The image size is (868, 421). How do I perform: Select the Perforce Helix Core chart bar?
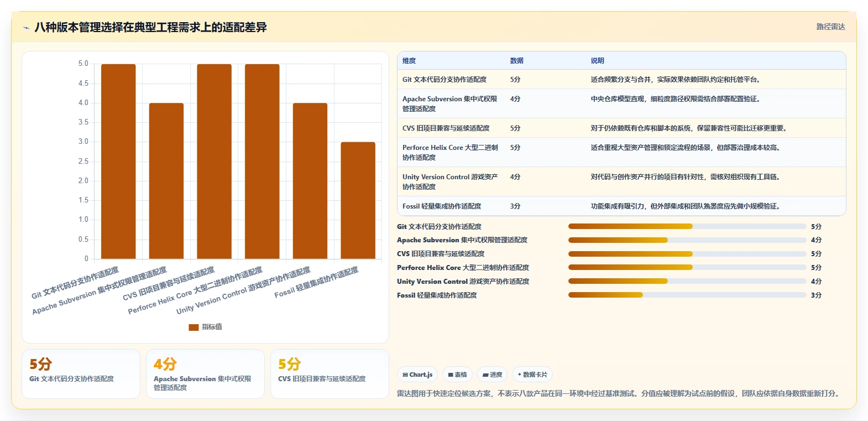pyautogui.click(x=262, y=162)
